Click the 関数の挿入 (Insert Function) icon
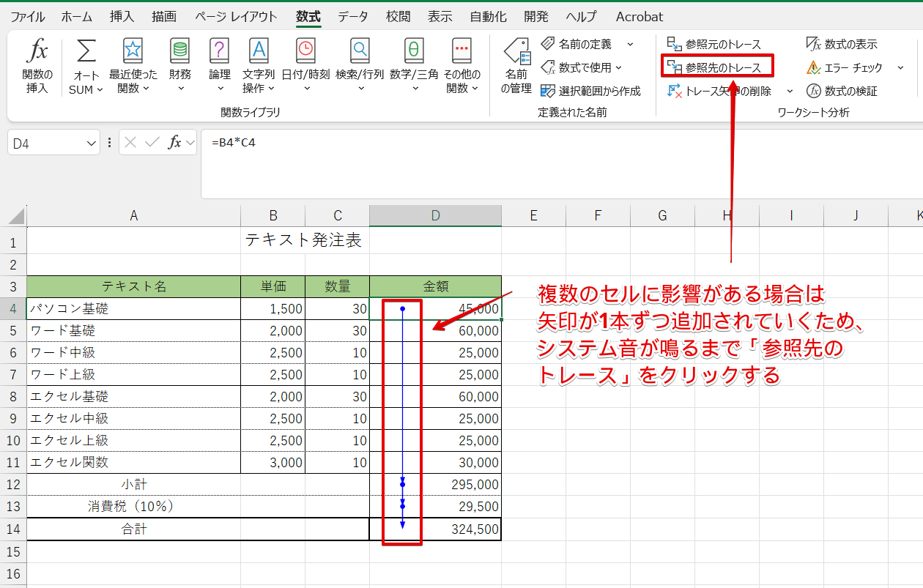 click(x=37, y=51)
